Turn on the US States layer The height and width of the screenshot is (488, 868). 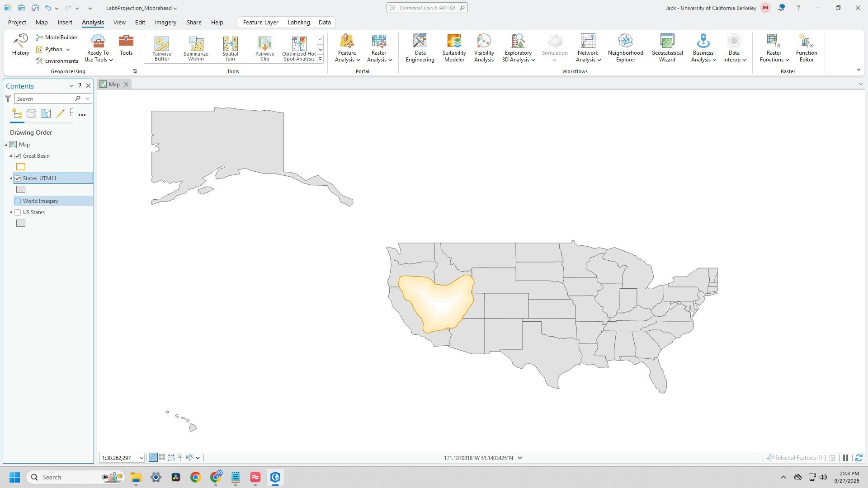point(18,212)
